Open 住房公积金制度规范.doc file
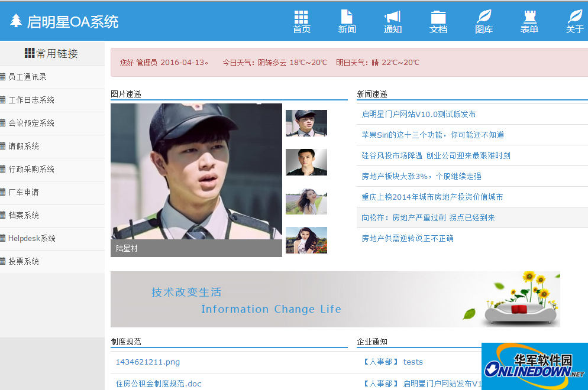Screen dimensions: 588x390 click(x=159, y=383)
